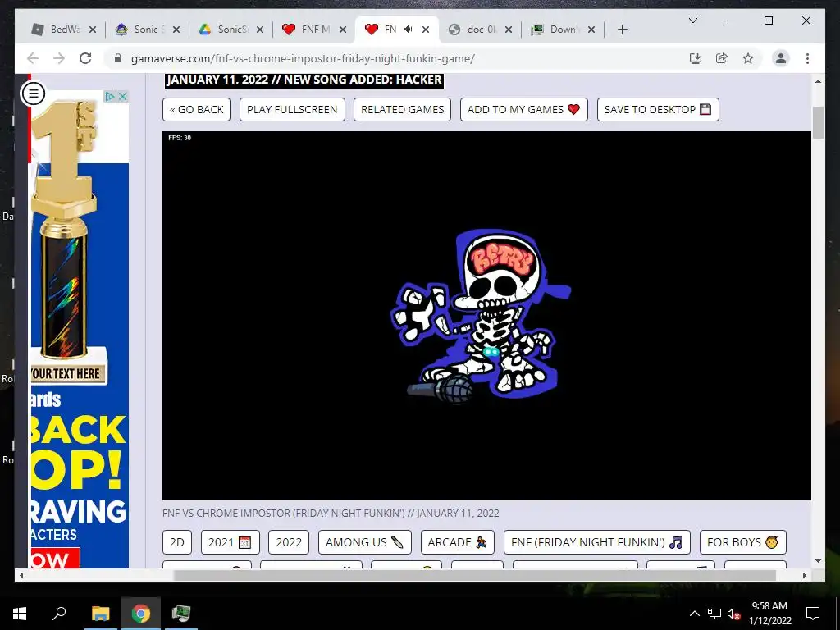
Task: Open the notification center icon
Action: click(813, 614)
